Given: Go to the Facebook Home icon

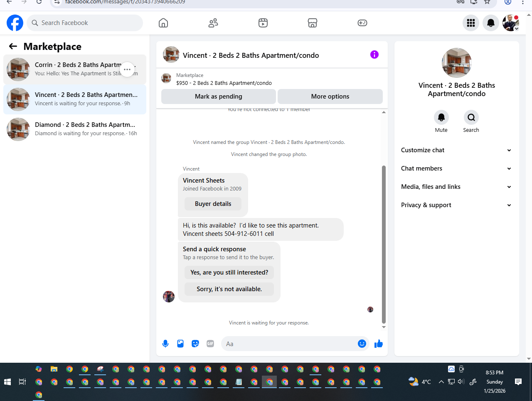Looking at the screenshot, I should (163, 23).
